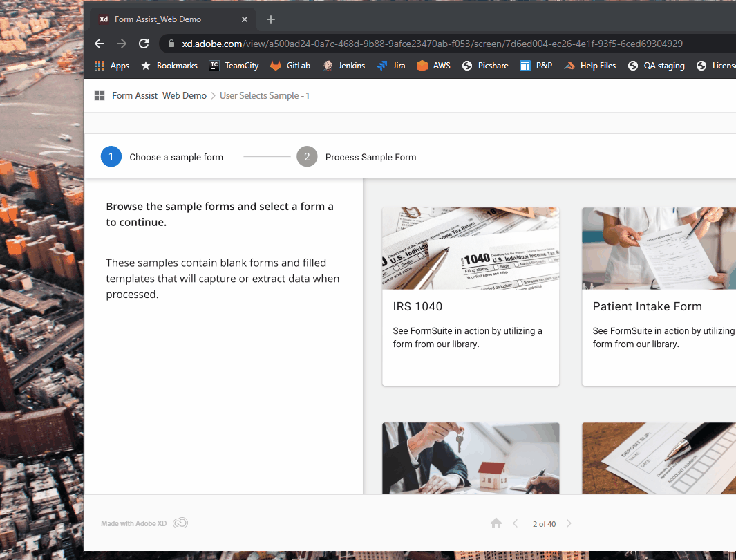Click the Browse the sample forms heading
Screen dimensions: 736x560
[220, 214]
